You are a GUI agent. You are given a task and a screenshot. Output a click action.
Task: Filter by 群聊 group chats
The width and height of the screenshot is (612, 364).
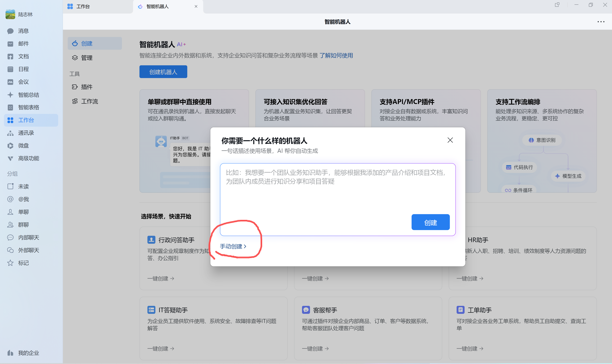coord(31,225)
